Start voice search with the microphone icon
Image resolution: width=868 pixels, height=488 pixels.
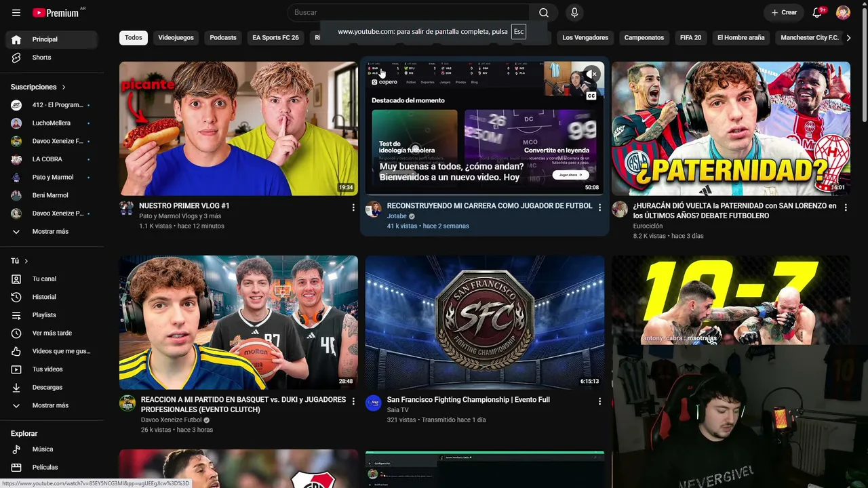tap(574, 13)
